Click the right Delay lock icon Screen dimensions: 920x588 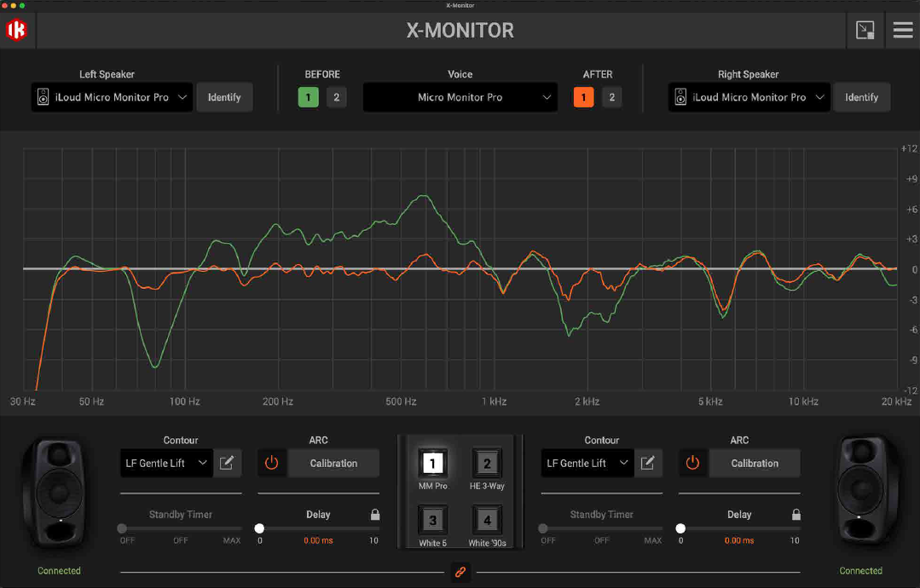[x=796, y=515]
